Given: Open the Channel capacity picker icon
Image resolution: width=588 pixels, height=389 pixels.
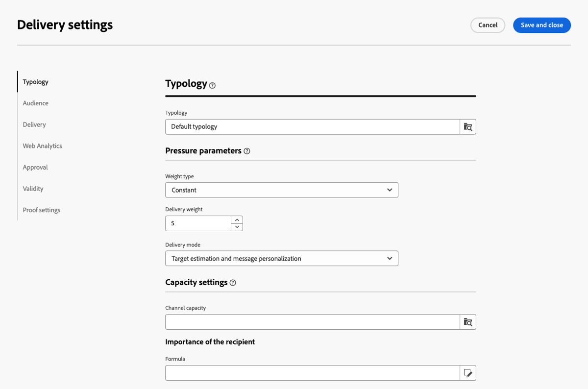Looking at the screenshot, I should click(467, 322).
